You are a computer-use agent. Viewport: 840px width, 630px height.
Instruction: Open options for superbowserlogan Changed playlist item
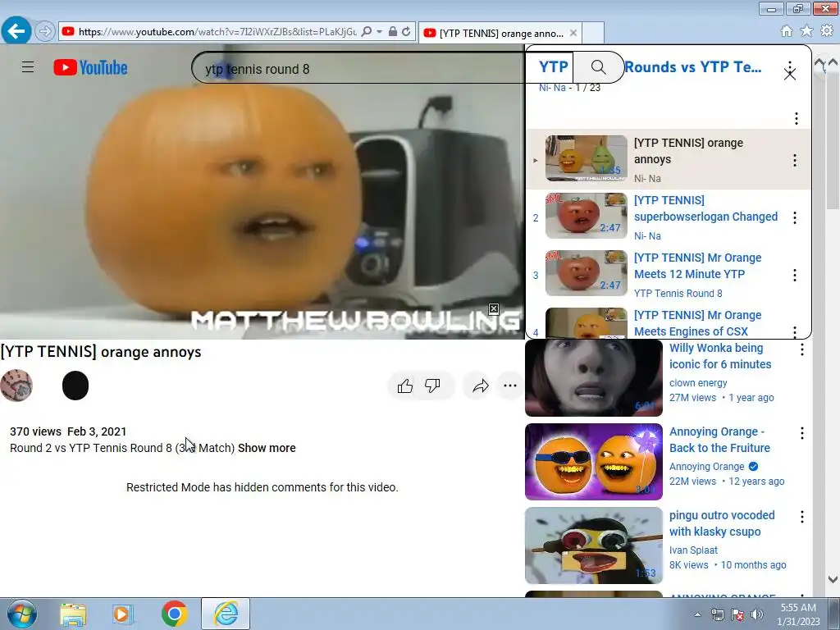tap(794, 217)
